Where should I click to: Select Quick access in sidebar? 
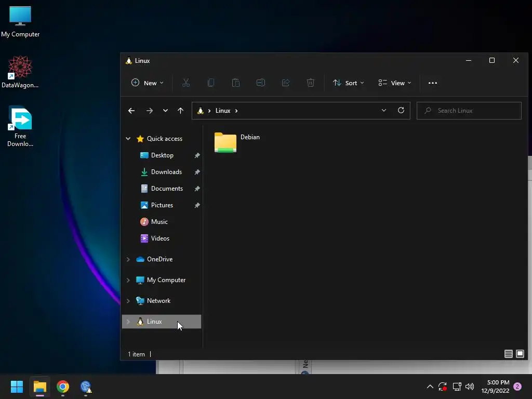pyautogui.click(x=165, y=138)
